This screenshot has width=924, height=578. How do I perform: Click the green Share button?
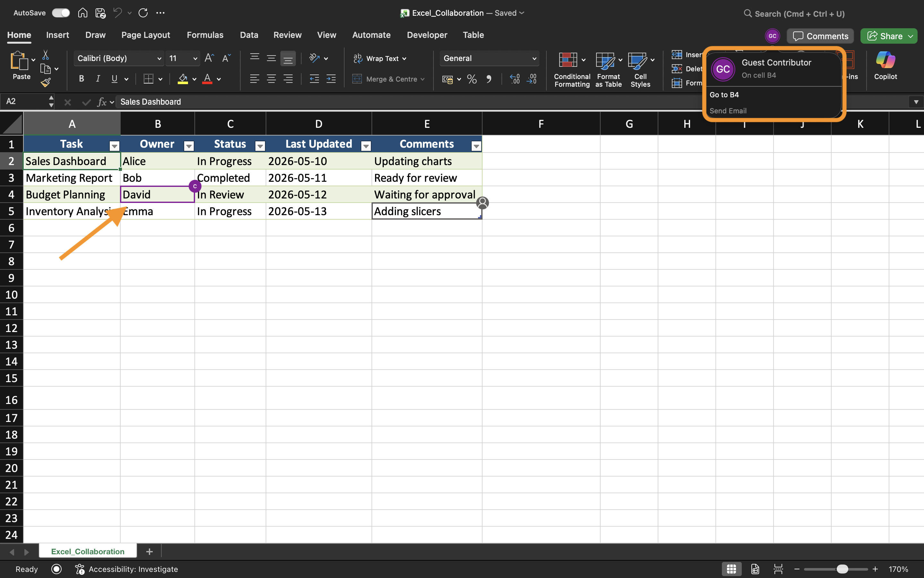pos(889,36)
